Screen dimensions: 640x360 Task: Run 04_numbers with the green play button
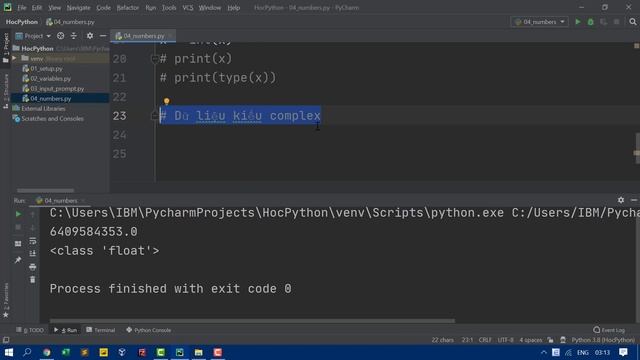click(x=578, y=22)
